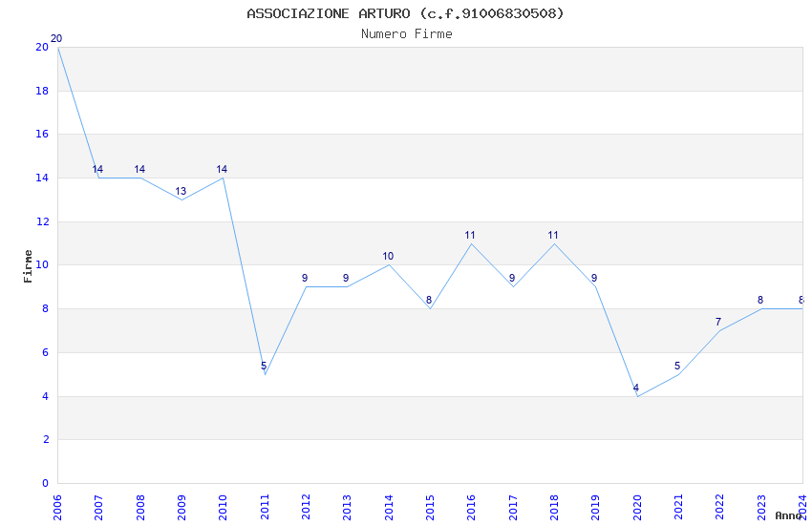This screenshot has height=525, width=812.
Task: Select the data label 5 above 2021
Action: click(677, 367)
